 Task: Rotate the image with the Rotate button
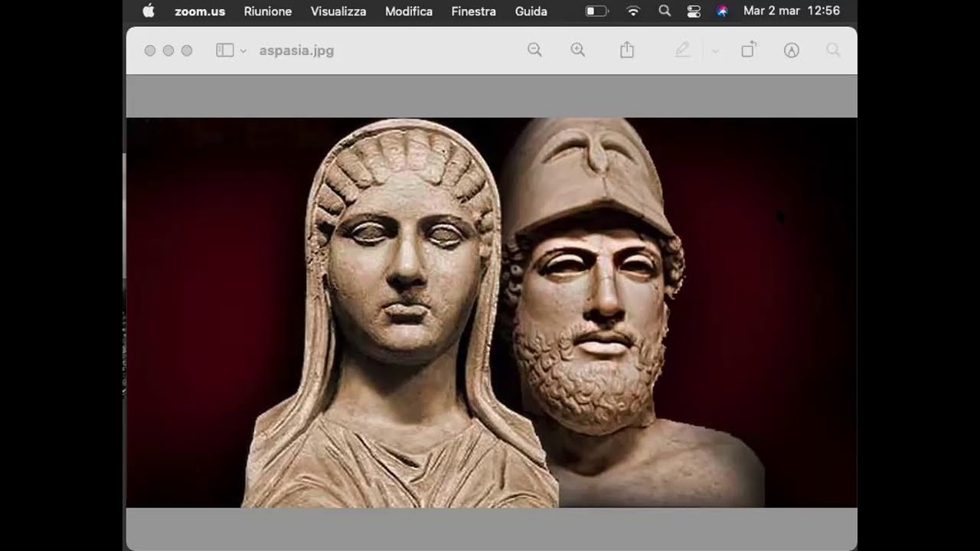pyautogui.click(x=748, y=51)
